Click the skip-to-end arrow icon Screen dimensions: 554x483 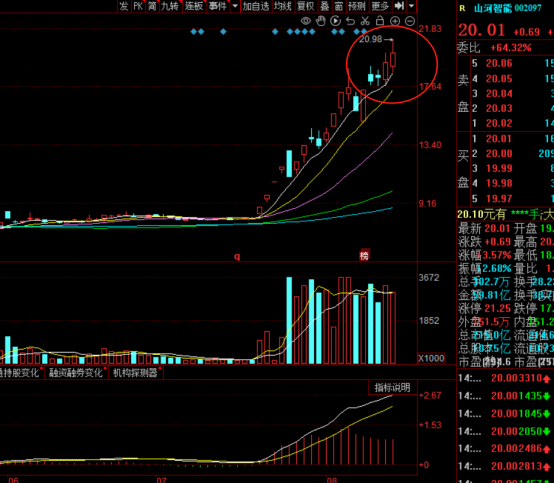coord(399,6)
